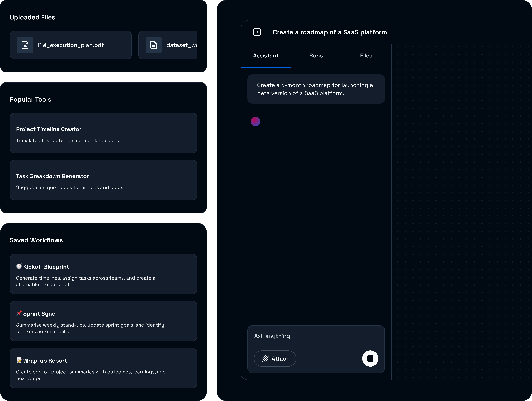Click the paperclip icon in Attach
532x401 pixels.
click(x=265, y=358)
